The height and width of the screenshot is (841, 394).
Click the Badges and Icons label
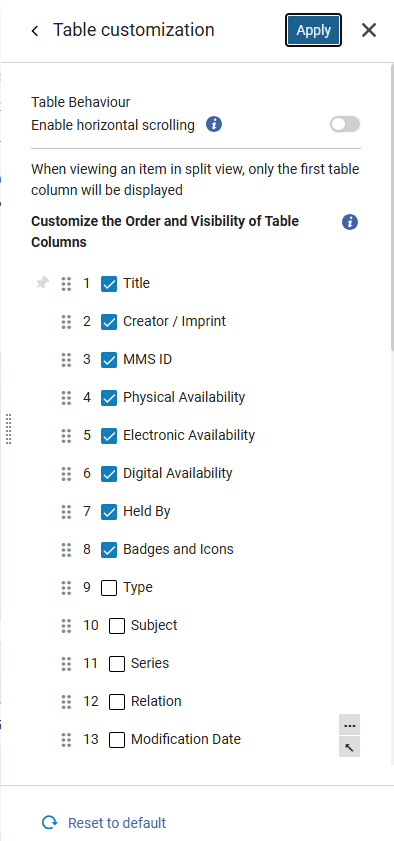(x=179, y=549)
